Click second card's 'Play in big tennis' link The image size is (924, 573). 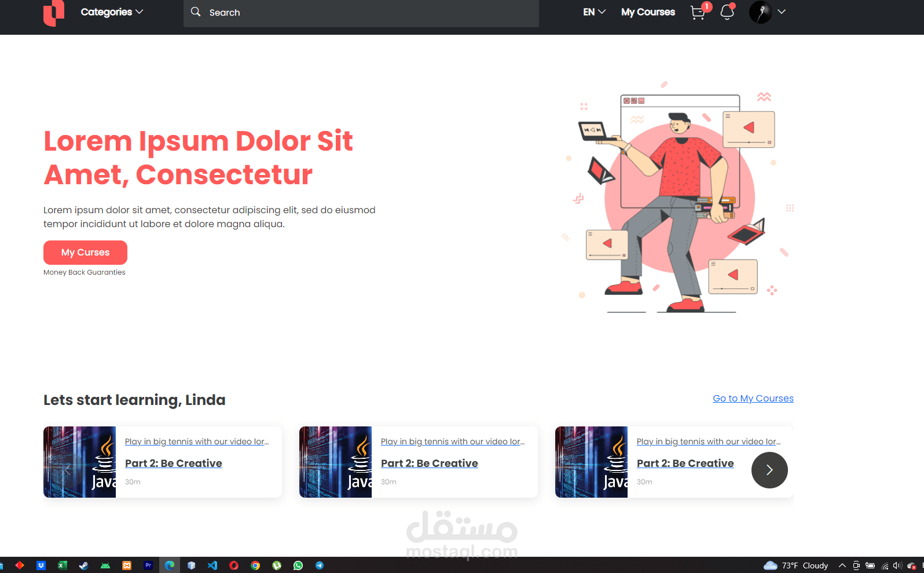click(x=453, y=441)
